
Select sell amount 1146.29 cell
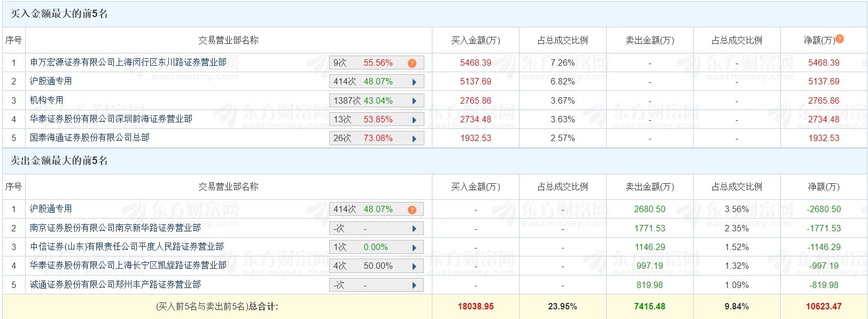pos(650,247)
